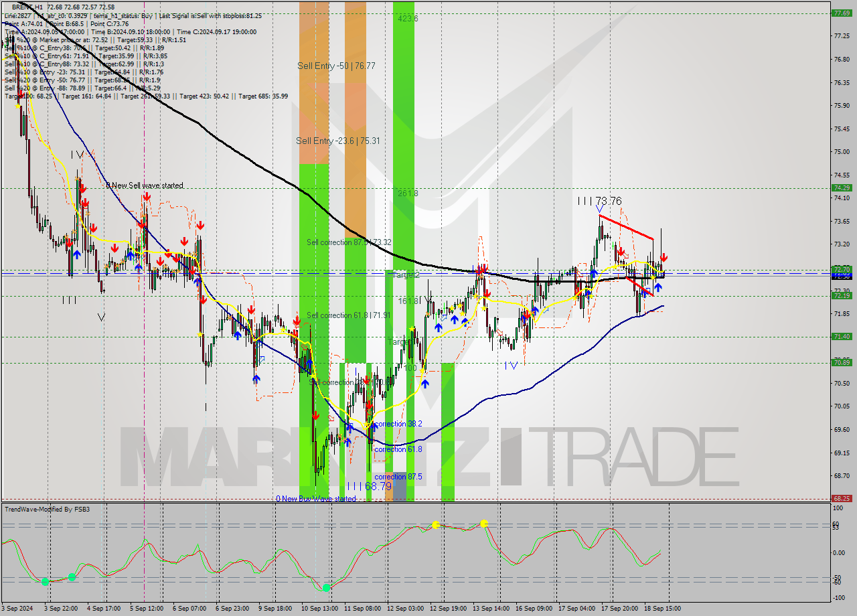Click the 'Sell correction 61.8 | 71.91' label

348,315
